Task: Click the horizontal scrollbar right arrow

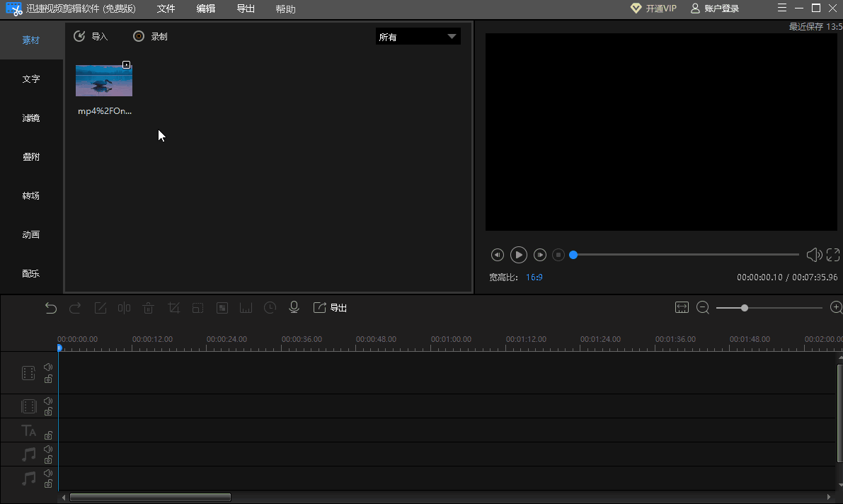Action: tap(828, 497)
